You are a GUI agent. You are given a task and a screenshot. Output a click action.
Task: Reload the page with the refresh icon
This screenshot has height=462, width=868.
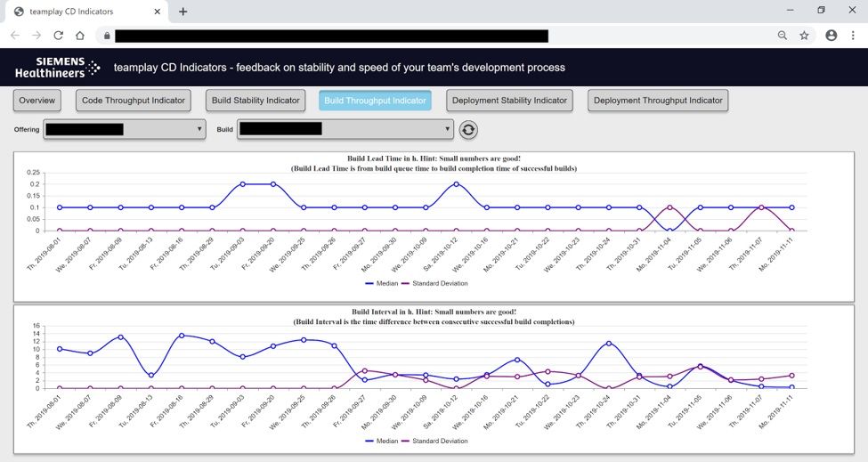pos(58,36)
